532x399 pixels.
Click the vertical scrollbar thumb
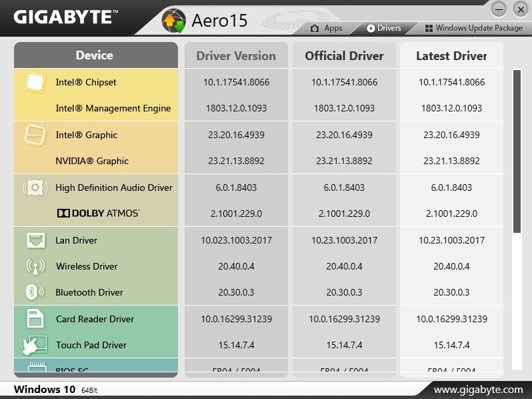[x=517, y=150]
